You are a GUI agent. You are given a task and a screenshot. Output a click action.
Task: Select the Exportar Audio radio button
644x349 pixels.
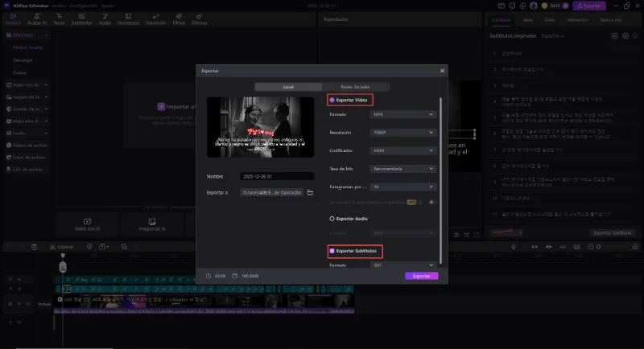pyautogui.click(x=332, y=219)
